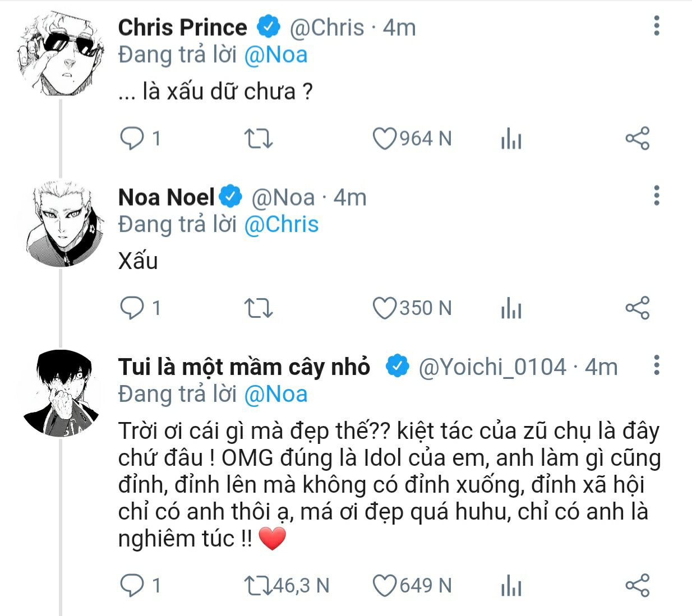The width and height of the screenshot is (692, 616).
Task: Open the @Noa mention in Chris Prince's reply
Action: point(276,55)
